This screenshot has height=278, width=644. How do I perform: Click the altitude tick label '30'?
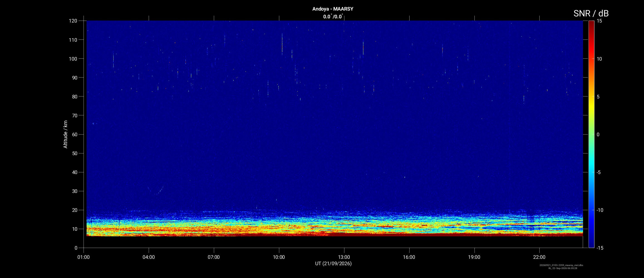[x=75, y=191]
